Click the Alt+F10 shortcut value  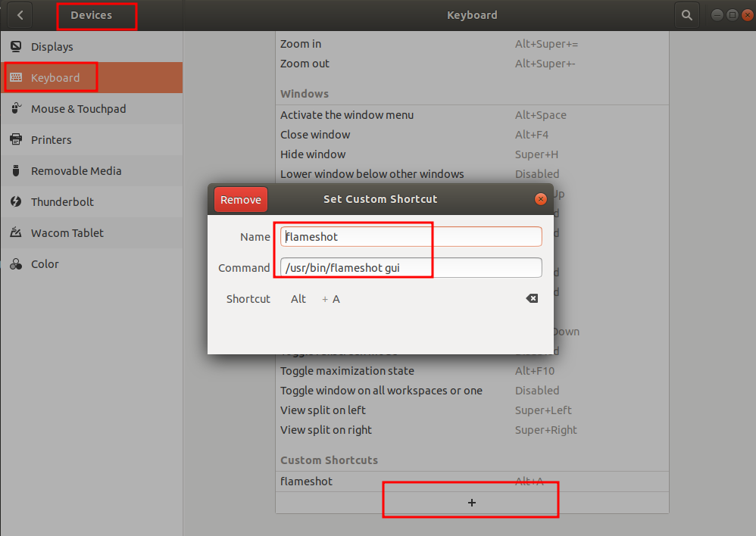pos(535,371)
